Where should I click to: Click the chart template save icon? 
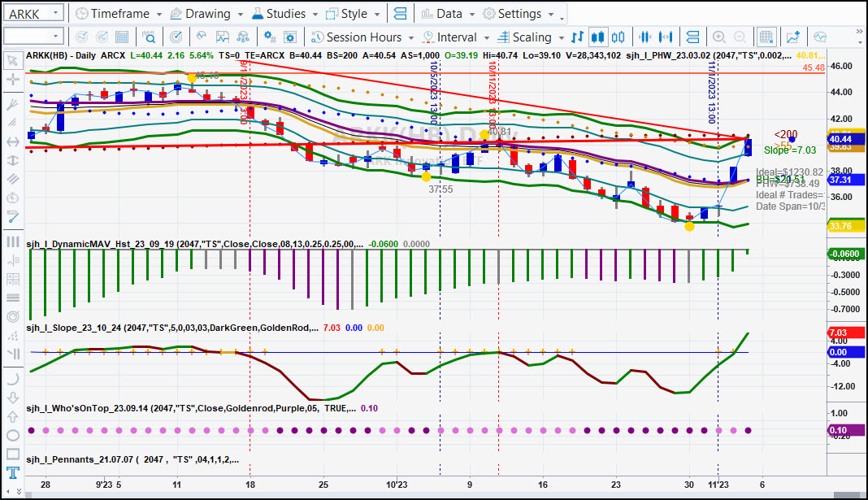pos(222,37)
